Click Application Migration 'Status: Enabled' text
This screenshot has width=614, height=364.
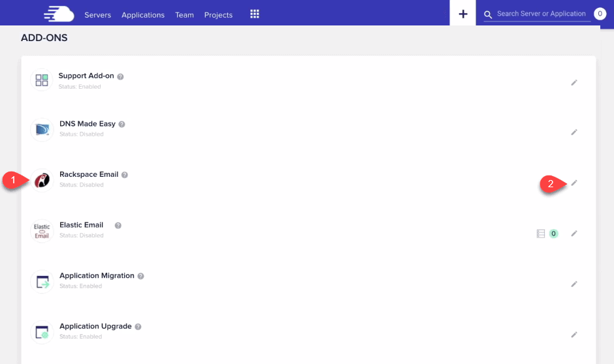pos(80,286)
